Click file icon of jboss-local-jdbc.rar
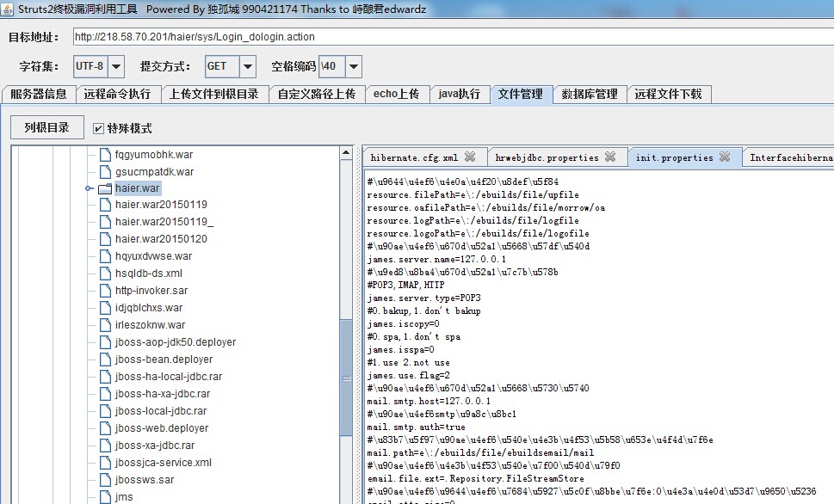This screenshot has width=834, height=504. [x=105, y=411]
